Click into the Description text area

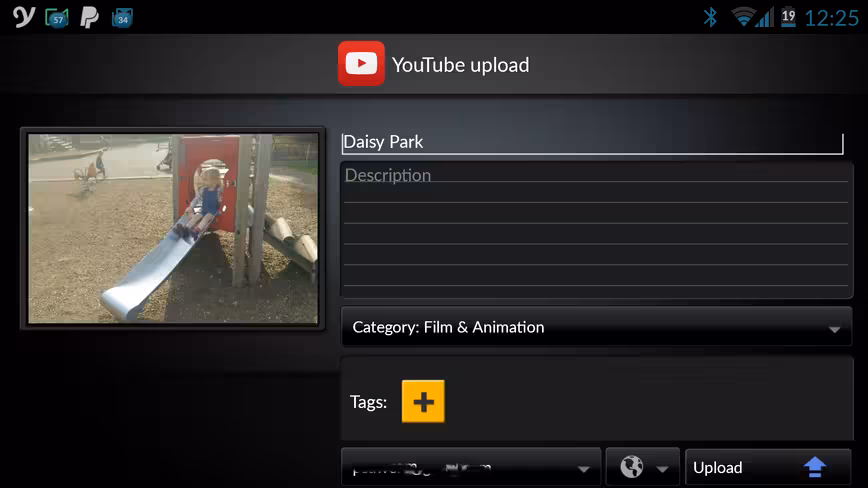(x=596, y=230)
